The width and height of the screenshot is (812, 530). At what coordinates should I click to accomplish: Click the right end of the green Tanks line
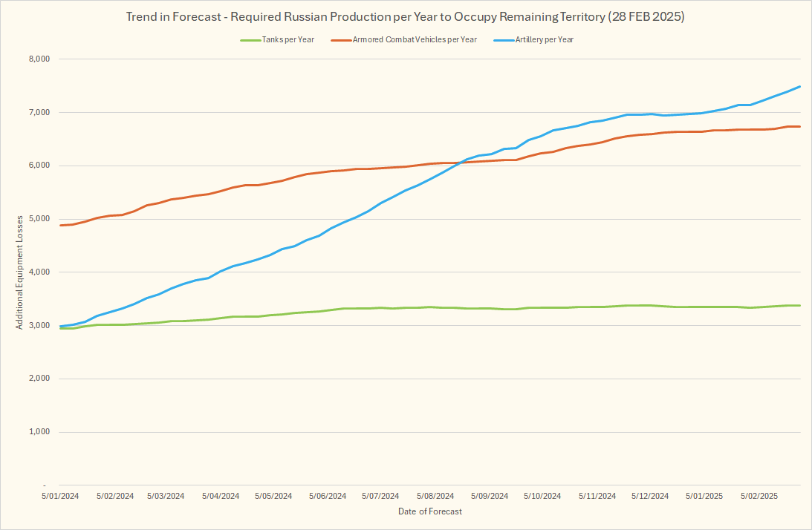point(799,305)
